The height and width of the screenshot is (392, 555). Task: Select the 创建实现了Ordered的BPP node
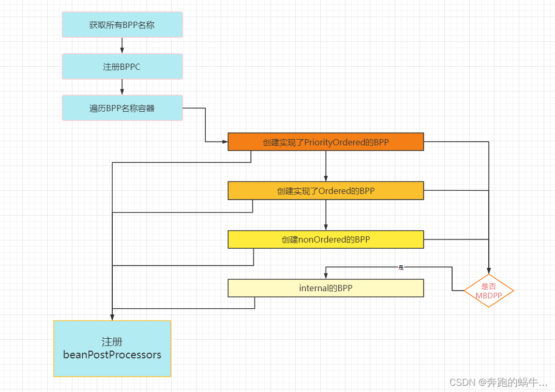[326, 191]
